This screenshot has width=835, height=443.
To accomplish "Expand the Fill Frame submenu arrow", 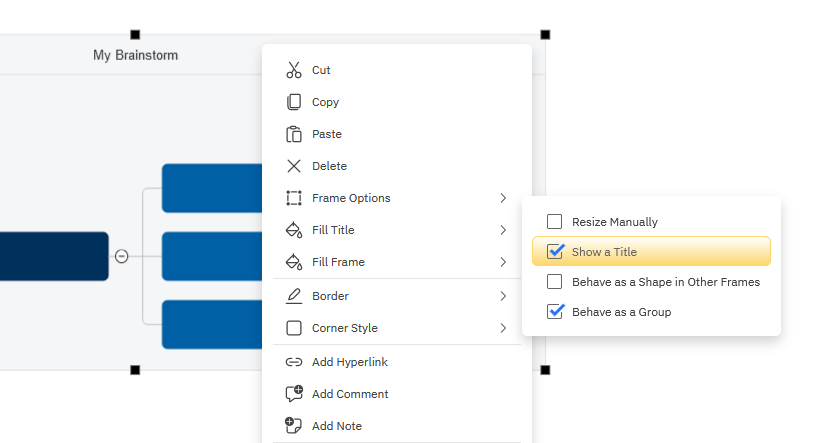I will [503, 262].
